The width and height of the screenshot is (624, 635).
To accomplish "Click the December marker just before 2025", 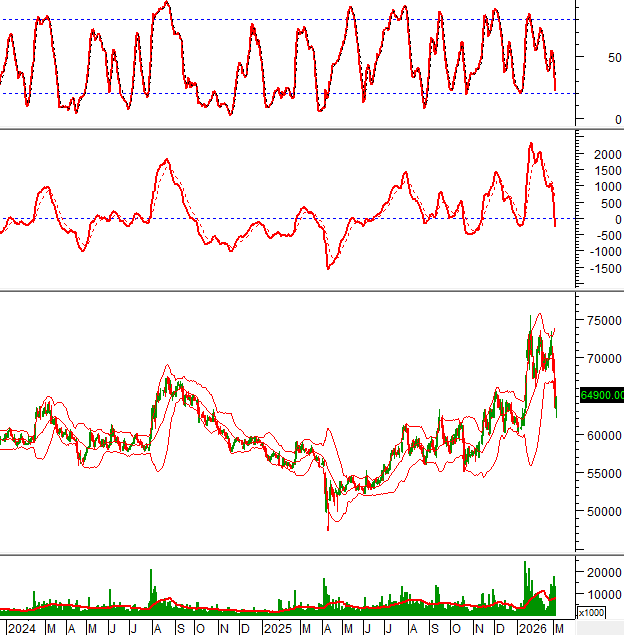I will [245, 628].
